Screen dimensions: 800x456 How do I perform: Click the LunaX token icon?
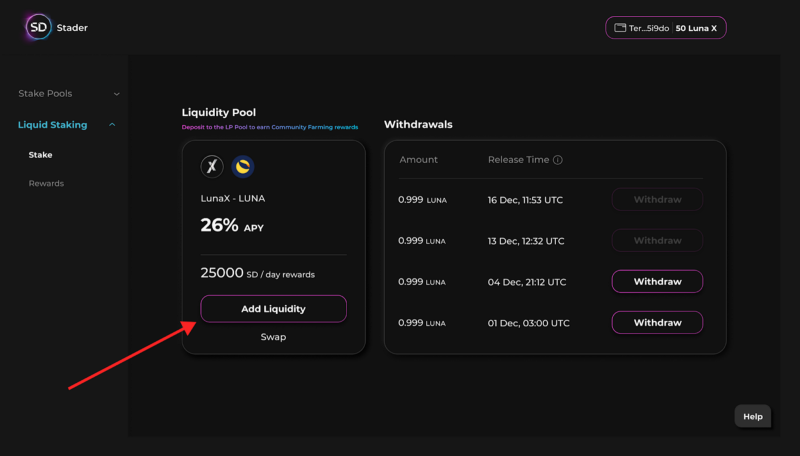pyautogui.click(x=212, y=166)
